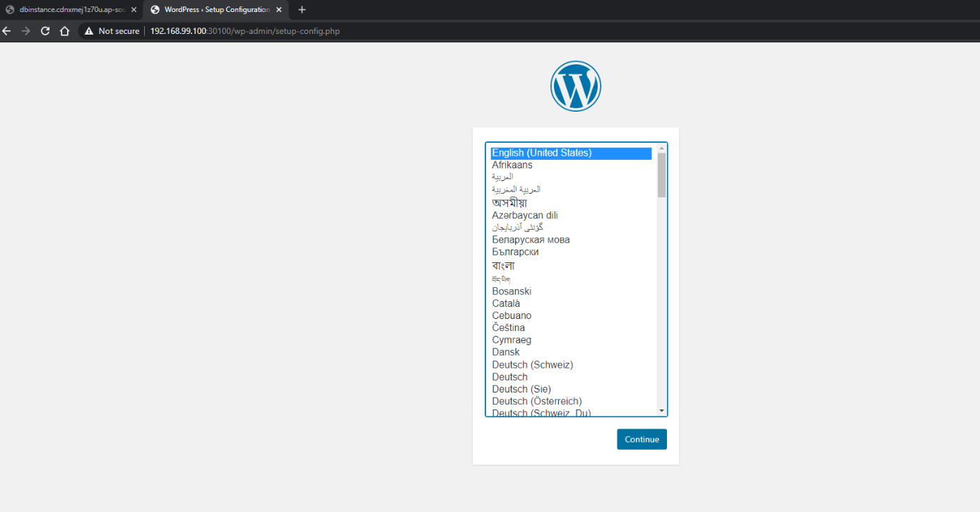Viewport: 980px width, 512px height.
Task: Click the language list scroll-down arrow
Action: point(661,411)
